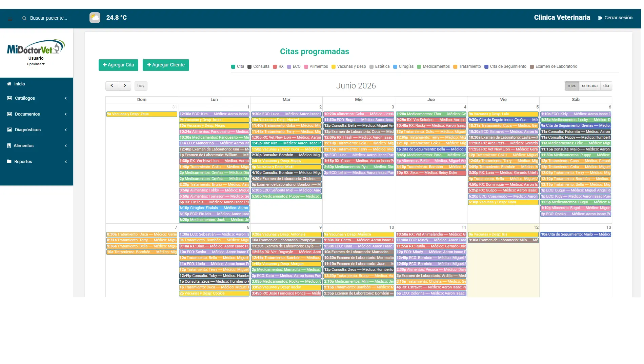The image size is (644, 364).
Task: Open the 1:20a Medicamentos: Thor event
Action: pos(431,114)
